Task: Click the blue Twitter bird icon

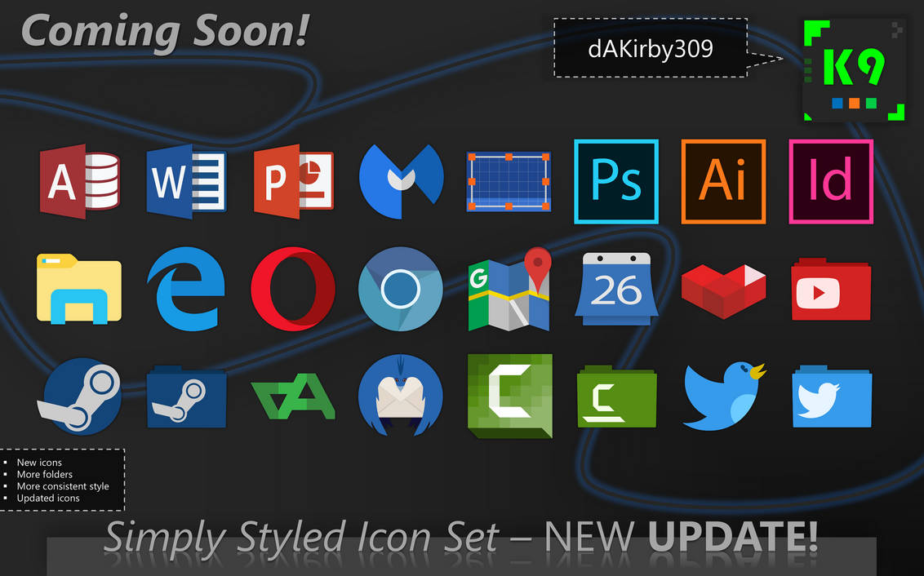Action: click(725, 397)
